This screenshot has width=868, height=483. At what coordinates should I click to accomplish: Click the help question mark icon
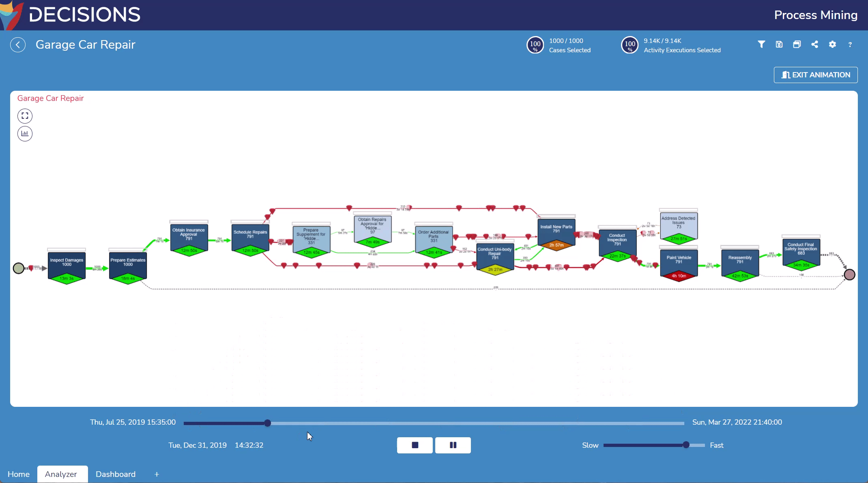850,45
